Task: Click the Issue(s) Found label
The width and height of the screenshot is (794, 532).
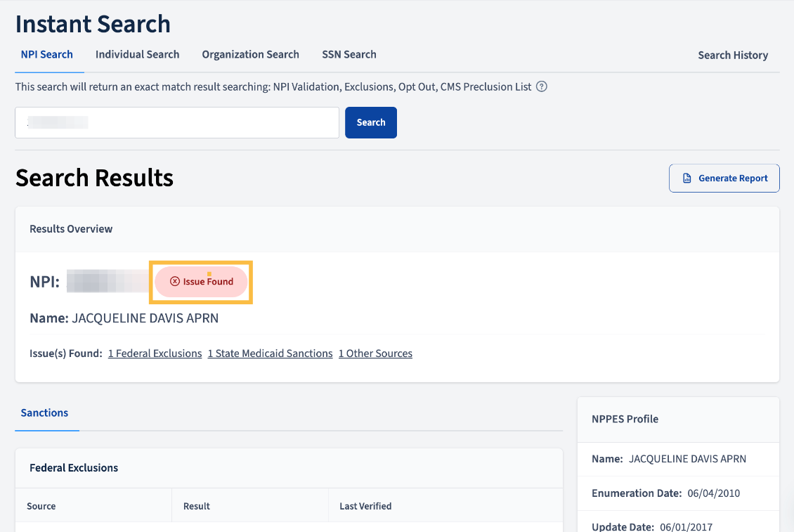Action: (x=66, y=353)
